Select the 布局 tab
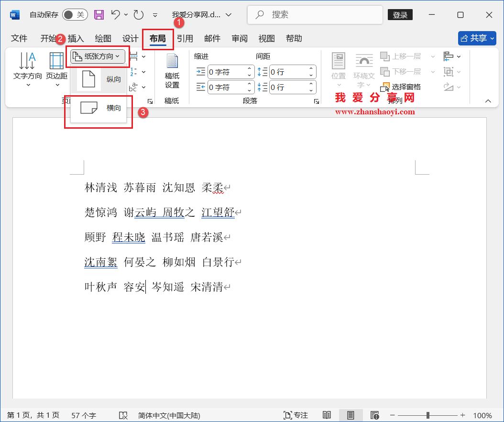Image resolution: width=504 pixels, height=422 pixels. [157, 38]
